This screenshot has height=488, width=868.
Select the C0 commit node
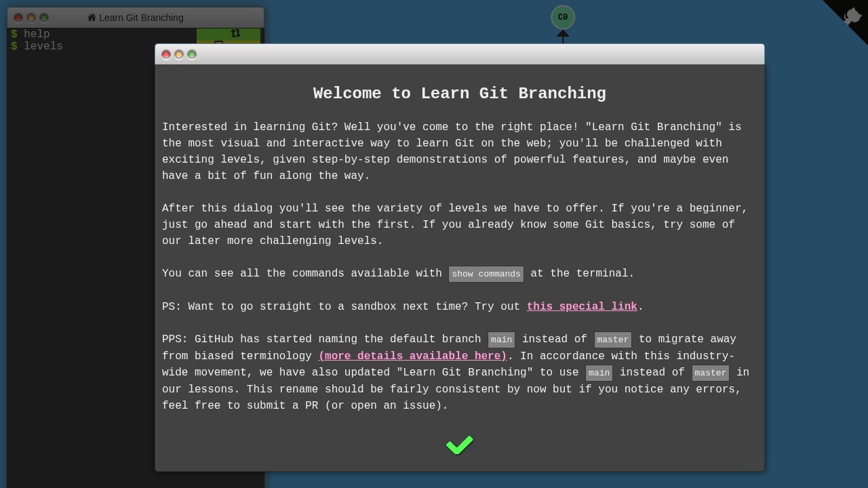(x=562, y=18)
